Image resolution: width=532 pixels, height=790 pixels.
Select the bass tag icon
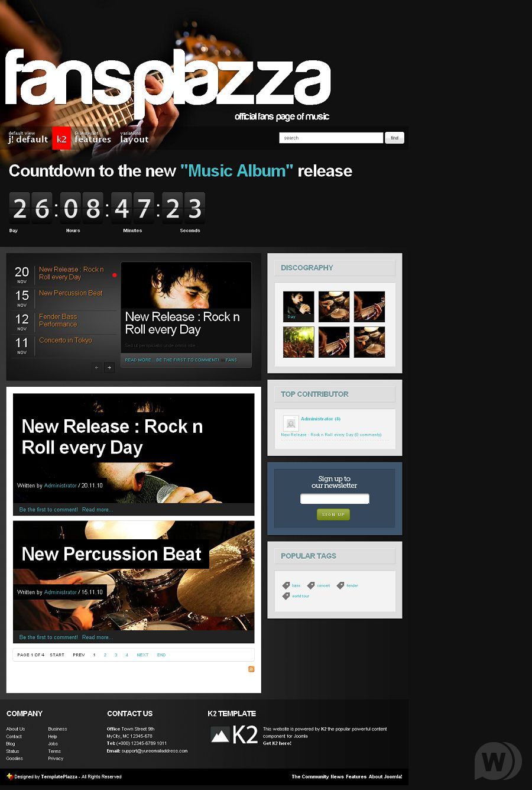286,585
